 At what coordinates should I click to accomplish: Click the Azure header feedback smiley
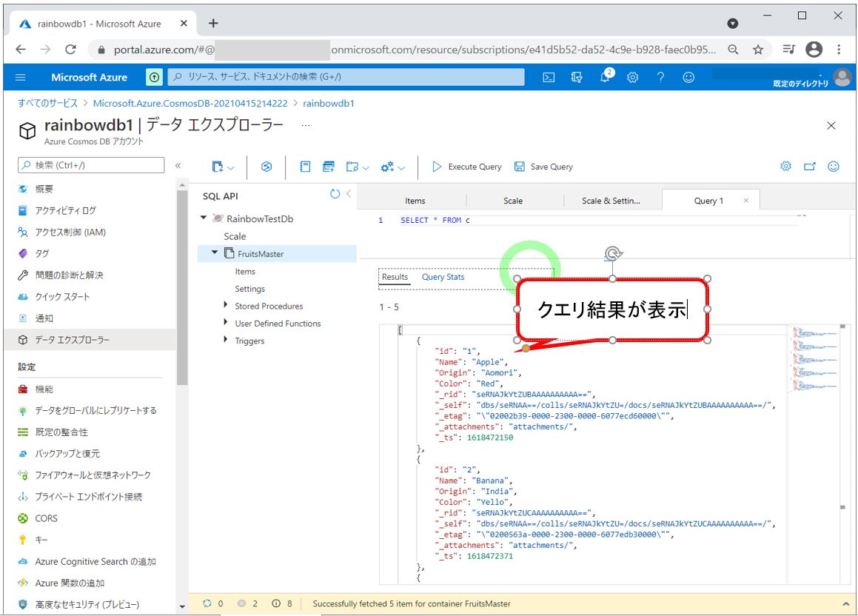(x=688, y=77)
